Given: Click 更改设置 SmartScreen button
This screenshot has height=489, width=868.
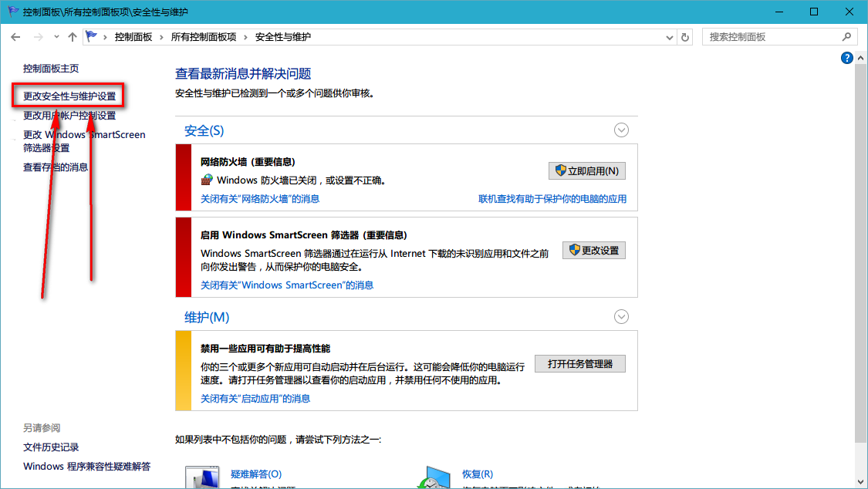Looking at the screenshot, I should tap(594, 251).
